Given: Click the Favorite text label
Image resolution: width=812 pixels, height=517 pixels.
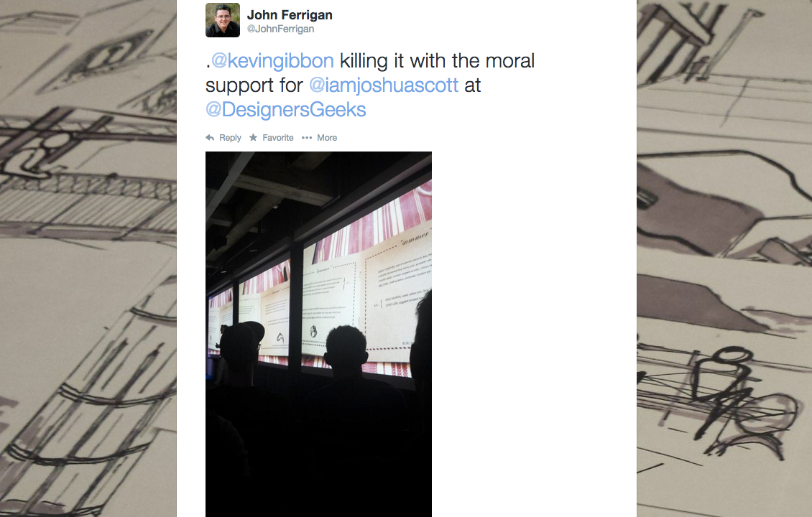Looking at the screenshot, I should 277,138.
